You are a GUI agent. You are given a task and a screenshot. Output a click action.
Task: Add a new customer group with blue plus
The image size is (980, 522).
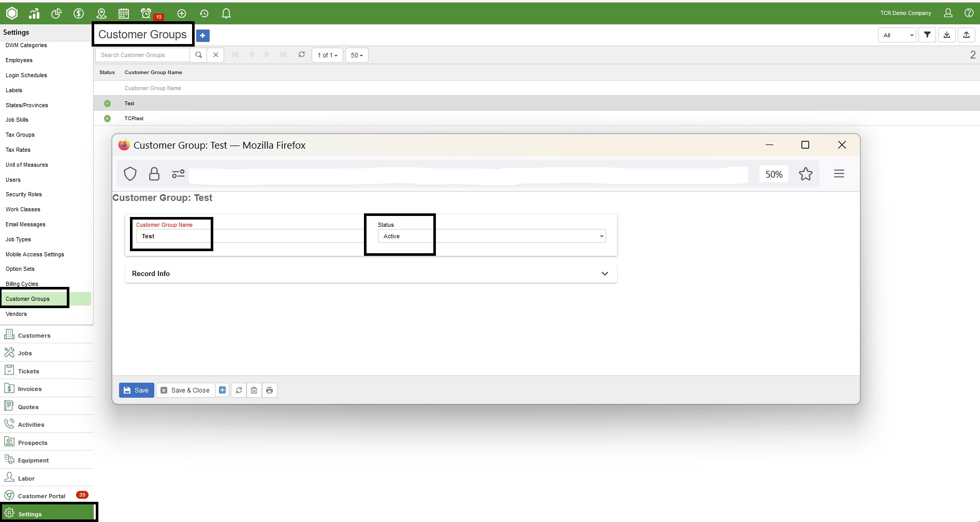[203, 35]
